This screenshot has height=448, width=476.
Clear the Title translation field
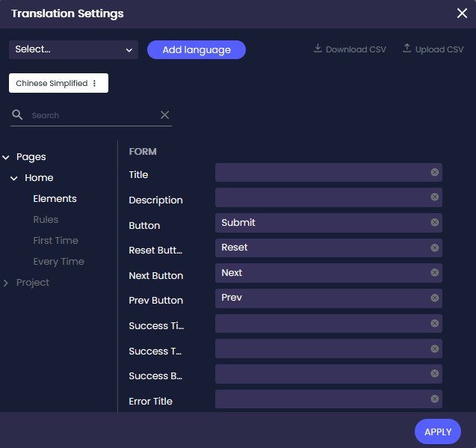pyautogui.click(x=434, y=172)
